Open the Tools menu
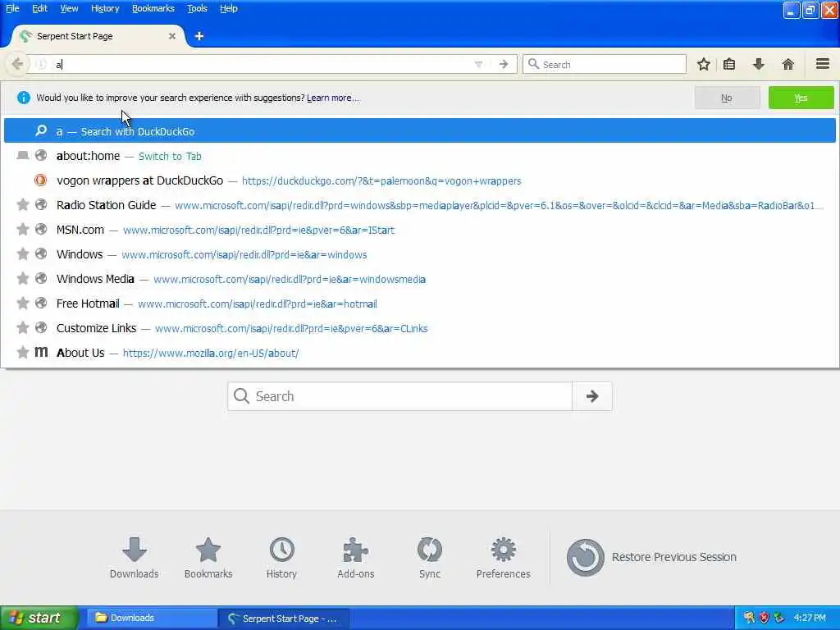The image size is (840, 630). (197, 8)
